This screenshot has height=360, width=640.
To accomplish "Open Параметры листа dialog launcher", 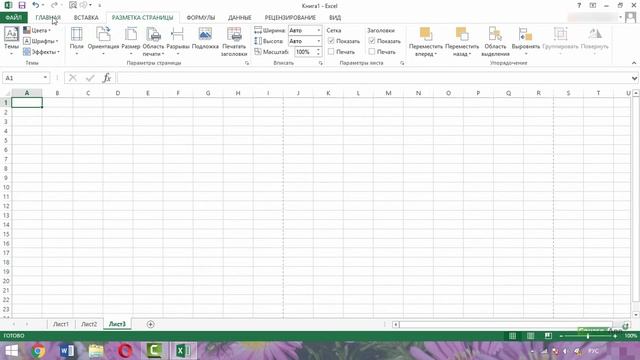I will click(402, 63).
